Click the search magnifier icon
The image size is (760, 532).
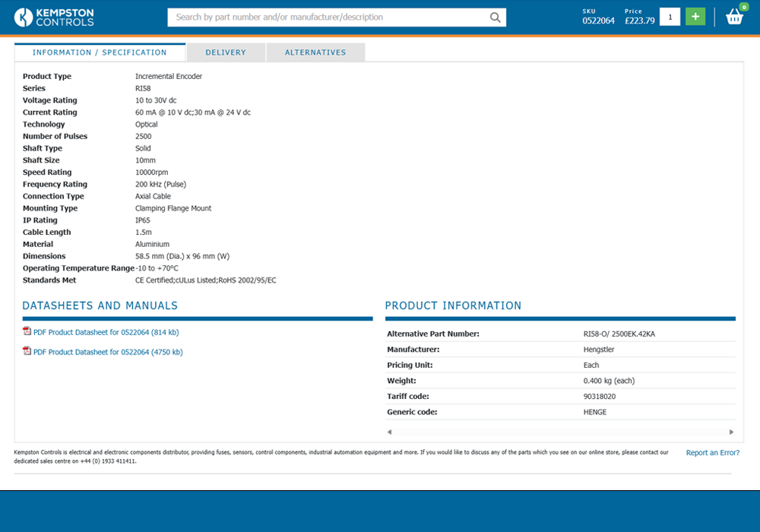pos(495,17)
